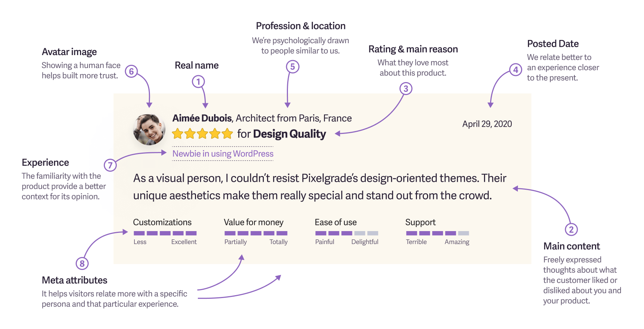
Task: Click the numbered circle 2 marker
Action: pos(571,229)
